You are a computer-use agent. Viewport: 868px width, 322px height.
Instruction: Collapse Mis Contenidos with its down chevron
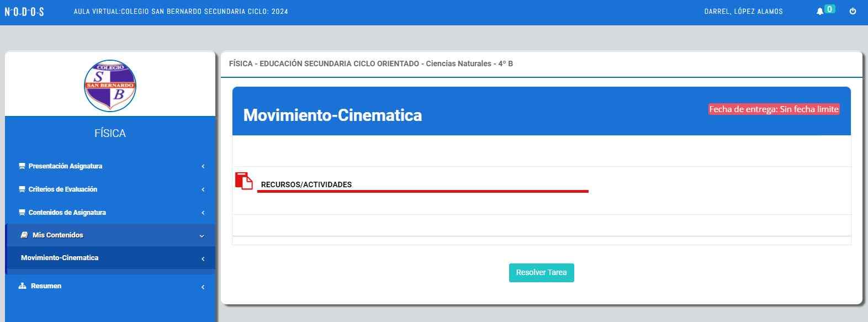(202, 236)
